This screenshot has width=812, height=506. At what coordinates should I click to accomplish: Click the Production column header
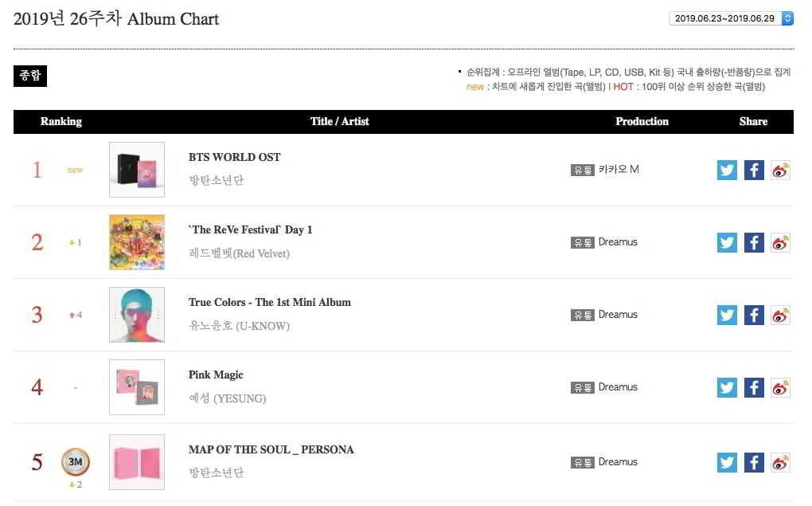(x=642, y=121)
